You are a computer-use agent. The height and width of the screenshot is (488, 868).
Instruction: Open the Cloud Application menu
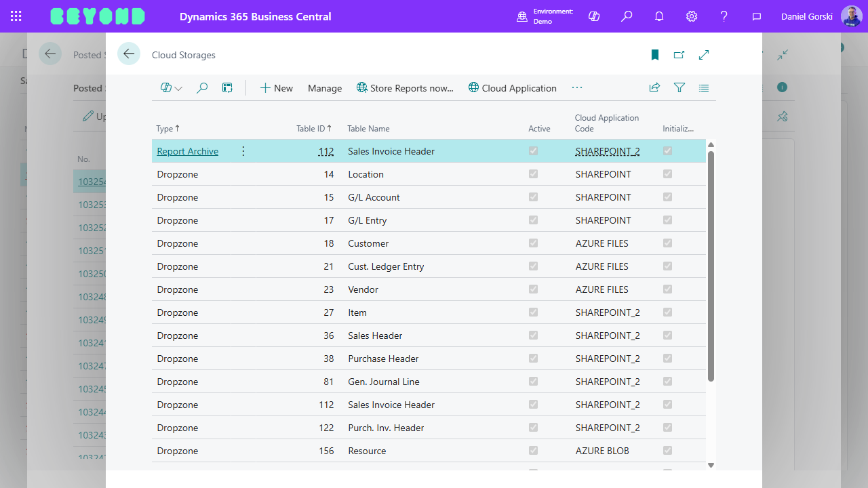click(513, 88)
